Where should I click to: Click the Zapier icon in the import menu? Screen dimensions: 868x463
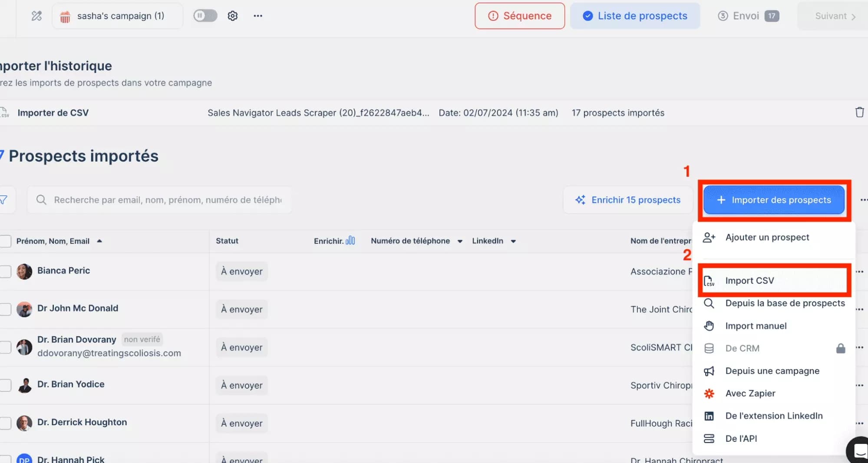(x=709, y=393)
